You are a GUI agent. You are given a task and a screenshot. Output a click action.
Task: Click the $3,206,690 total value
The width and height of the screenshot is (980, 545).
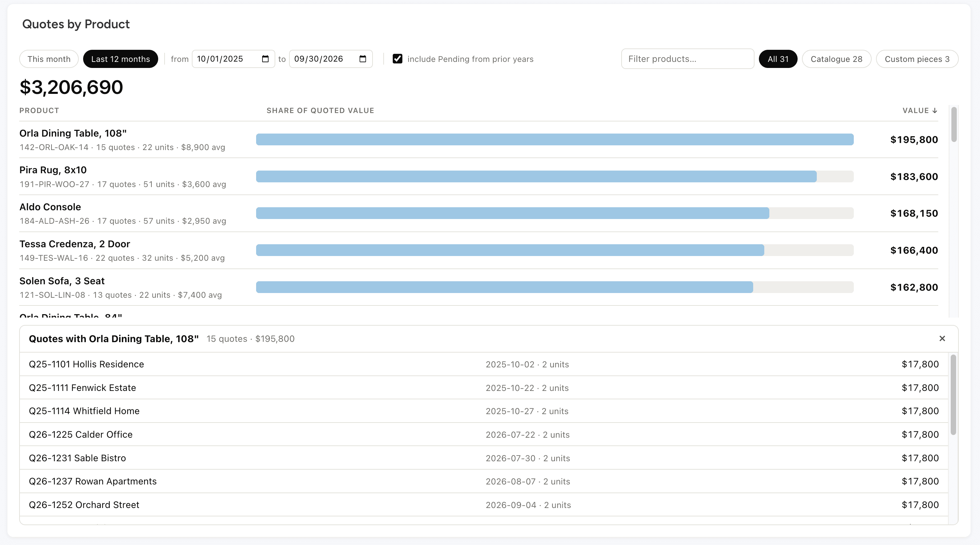point(71,87)
